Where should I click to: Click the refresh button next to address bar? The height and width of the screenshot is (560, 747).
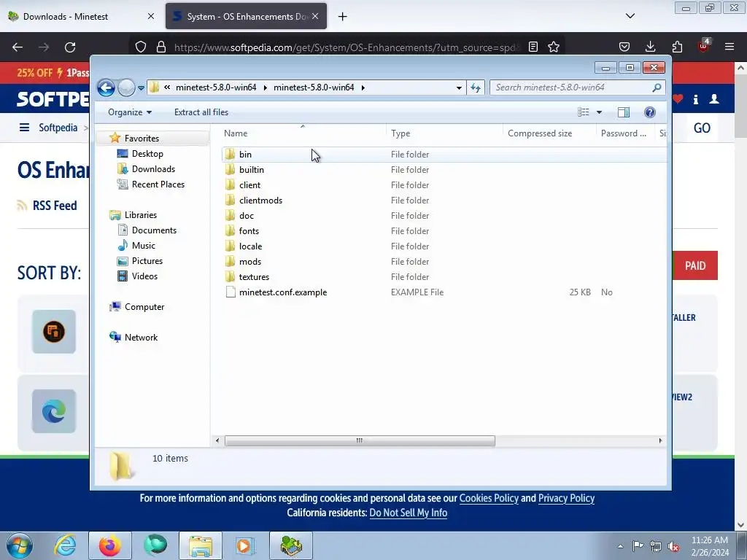[x=476, y=87]
